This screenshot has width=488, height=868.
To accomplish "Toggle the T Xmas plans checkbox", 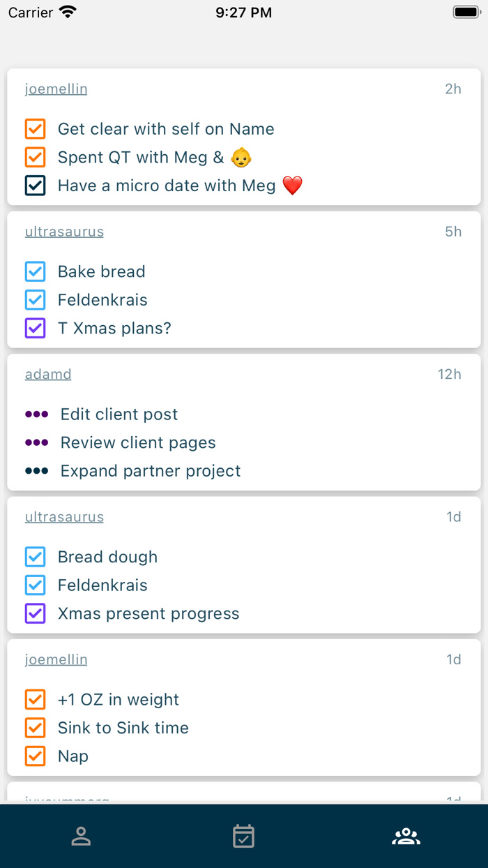I will 35,329.
